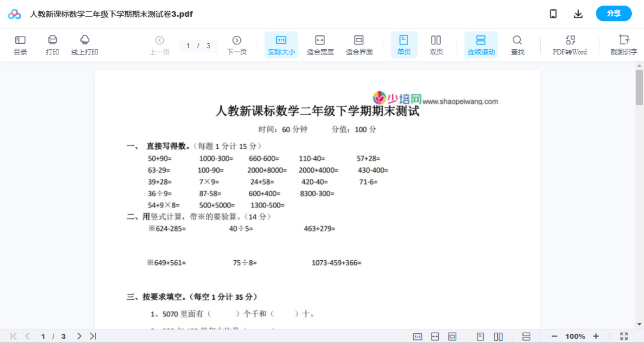The height and width of the screenshot is (343, 644).
Task: Click 适合界面 fit-page toolbar option
Action: coord(359,45)
